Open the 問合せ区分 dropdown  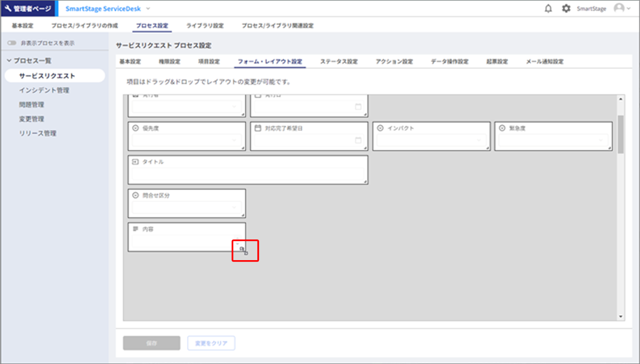(234, 207)
